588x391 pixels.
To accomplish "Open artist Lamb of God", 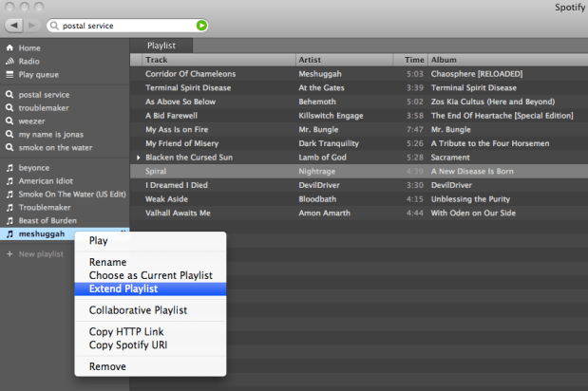I will [323, 158].
